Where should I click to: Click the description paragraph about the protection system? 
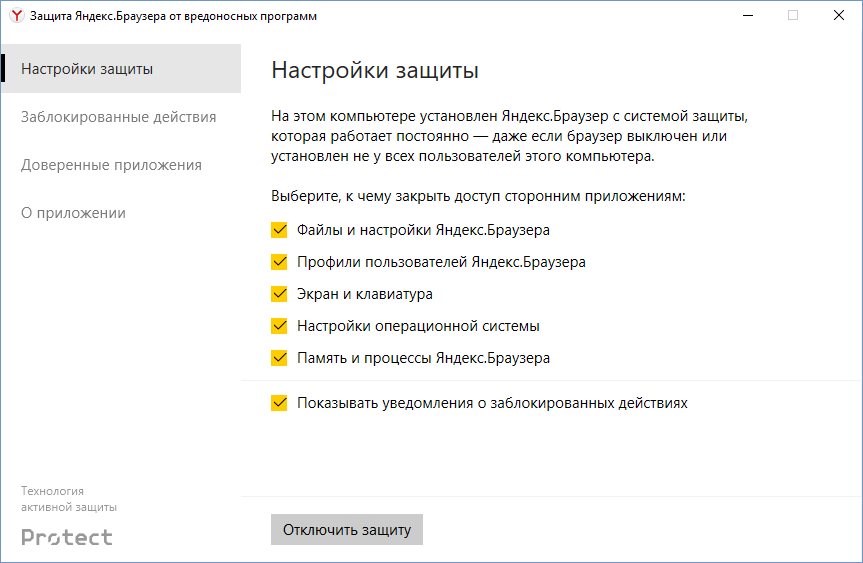pyautogui.click(x=510, y=136)
